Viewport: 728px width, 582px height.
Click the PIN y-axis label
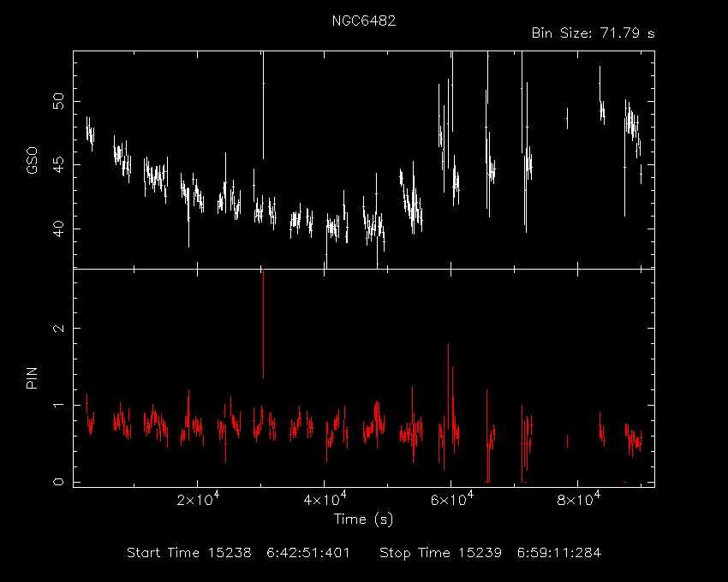point(32,378)
